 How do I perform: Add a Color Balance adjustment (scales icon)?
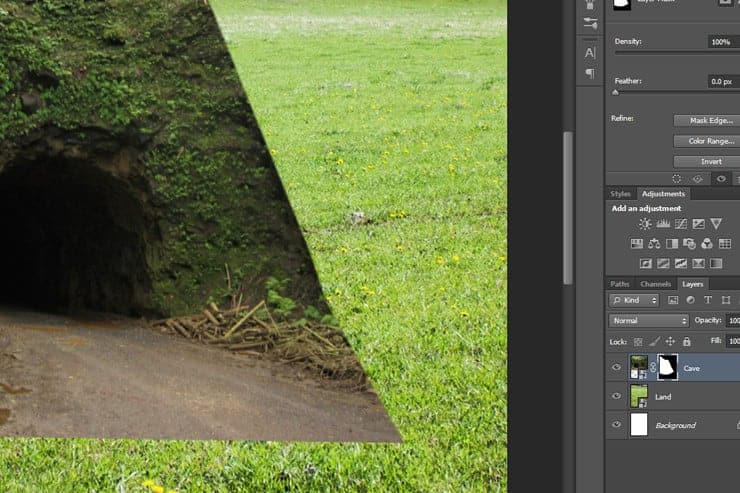coord(654,243)
